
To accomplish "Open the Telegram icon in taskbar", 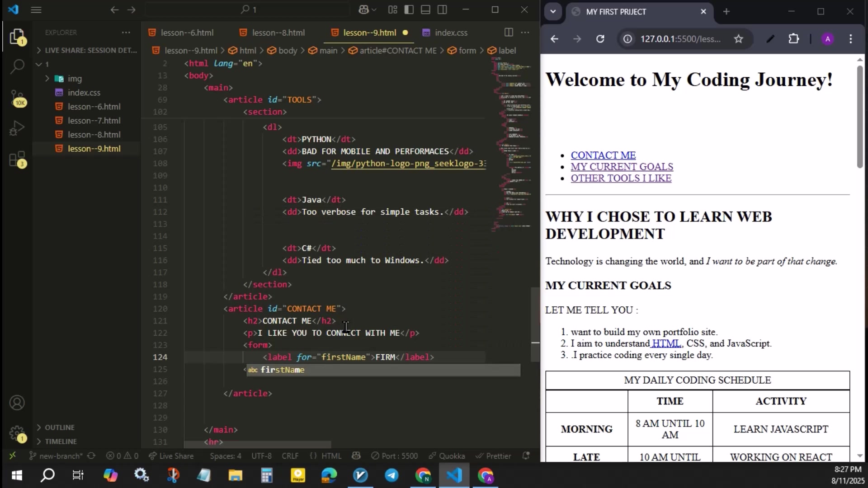I will click(x=392, y=475).
